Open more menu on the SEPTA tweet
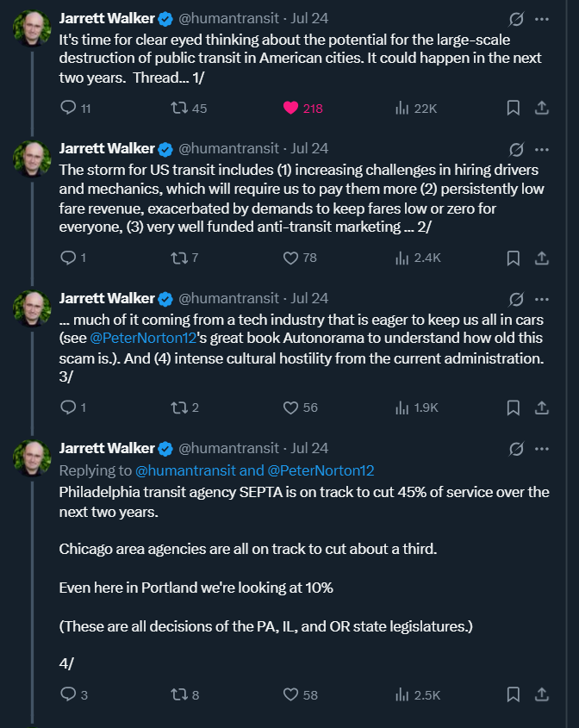The image size is (579, 728). click(542, 448)
